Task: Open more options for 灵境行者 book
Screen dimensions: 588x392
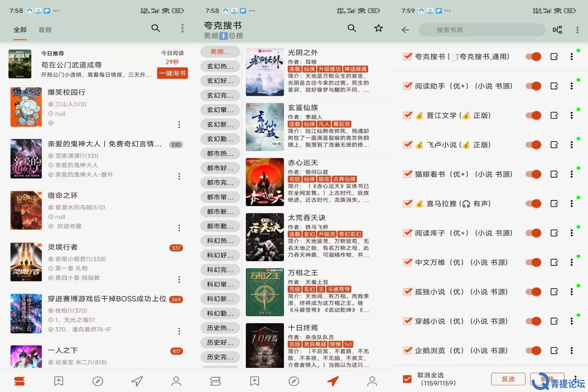Action: click(x=179, y=280)
